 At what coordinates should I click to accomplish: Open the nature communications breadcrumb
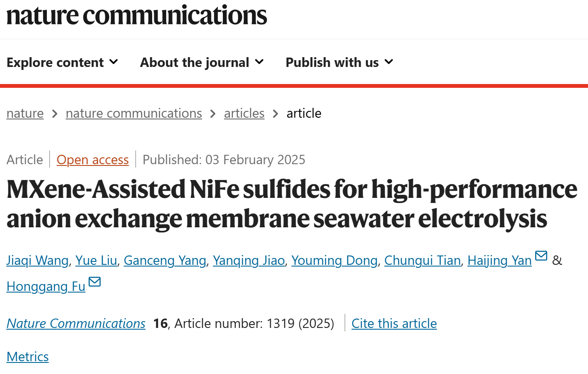click(x=134, y=113)
